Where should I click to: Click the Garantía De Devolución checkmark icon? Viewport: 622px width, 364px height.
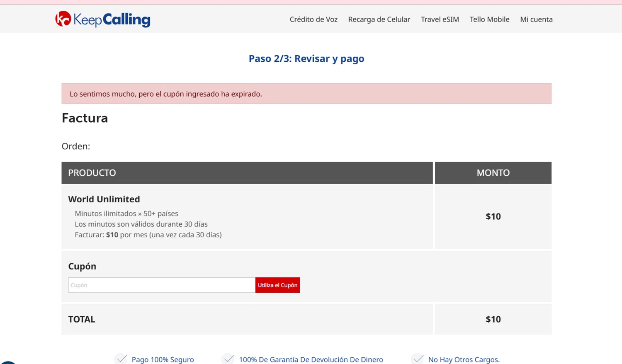coord(228,359)
